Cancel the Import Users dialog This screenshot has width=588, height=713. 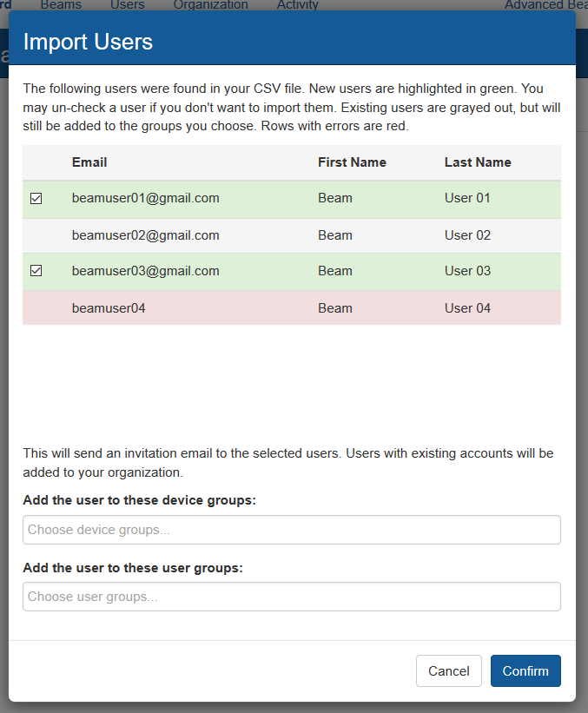(x=448, y=670)
